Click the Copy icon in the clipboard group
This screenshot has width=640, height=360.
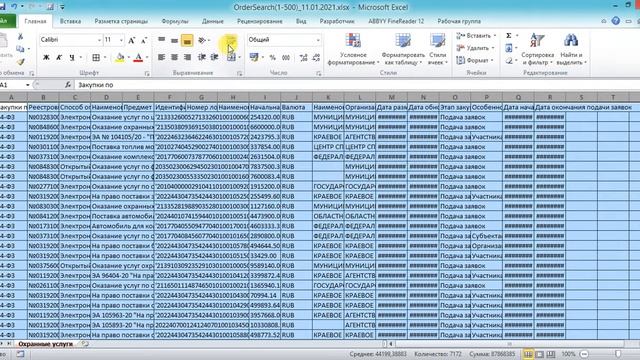20,49
